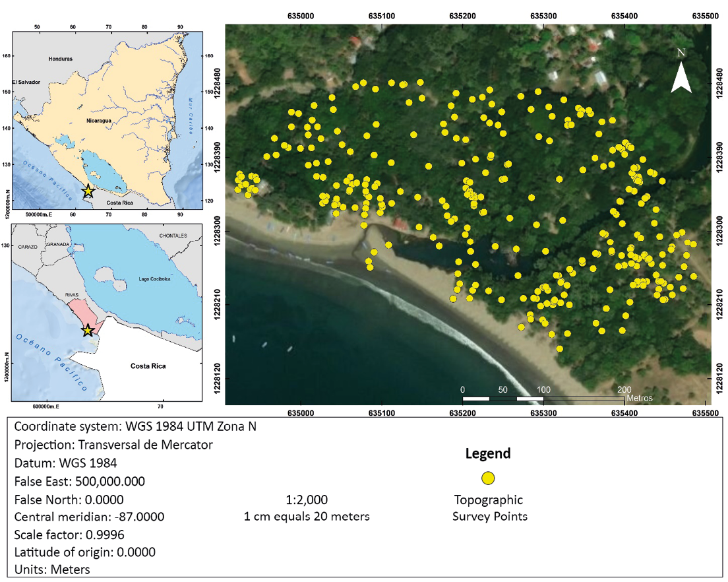Click the north arrow on the satellite map

[x=681, y=71]
